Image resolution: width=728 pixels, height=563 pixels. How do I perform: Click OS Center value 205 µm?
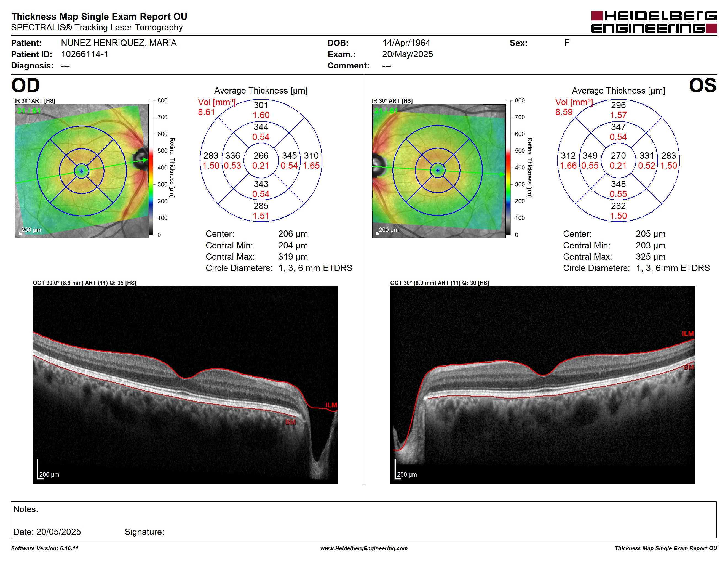click(650, 234)
